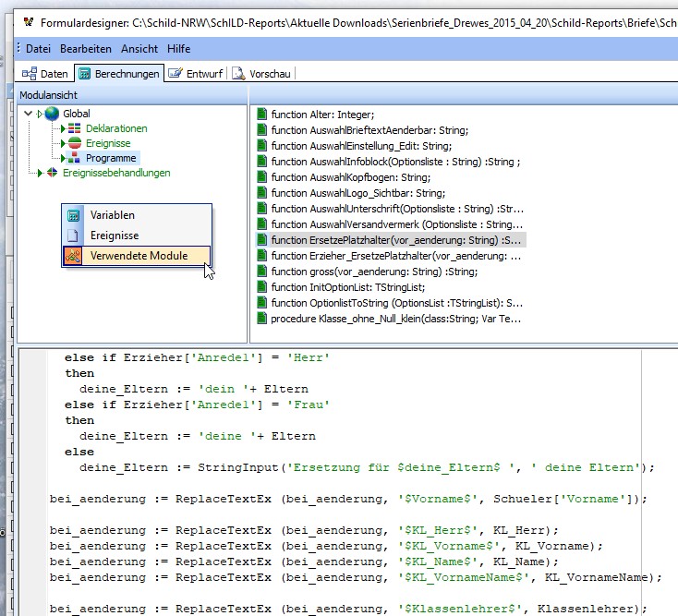
Task: Click the Global globe icon
Action: point(52,114)
